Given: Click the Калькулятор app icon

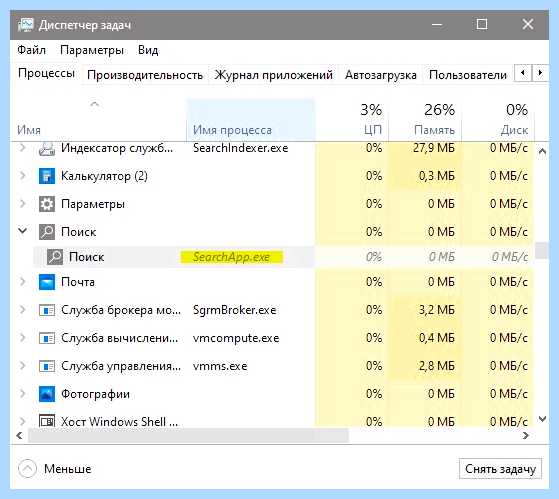Looking at the screenshot, I should click(47, 176).
